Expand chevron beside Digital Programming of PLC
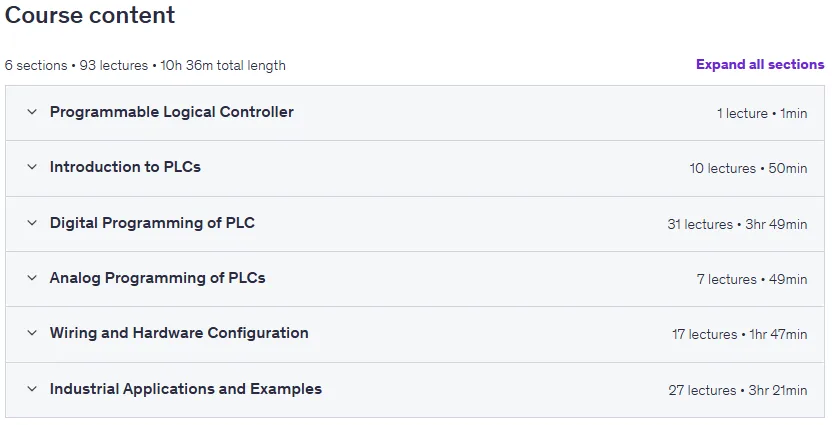 (32, 223)
